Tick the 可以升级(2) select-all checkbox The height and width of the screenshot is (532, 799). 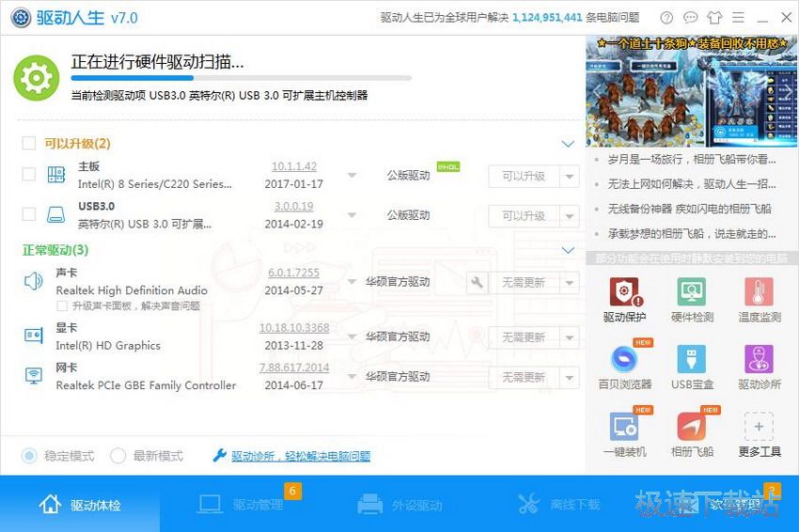pyautogui.click(x=29, y=143)
